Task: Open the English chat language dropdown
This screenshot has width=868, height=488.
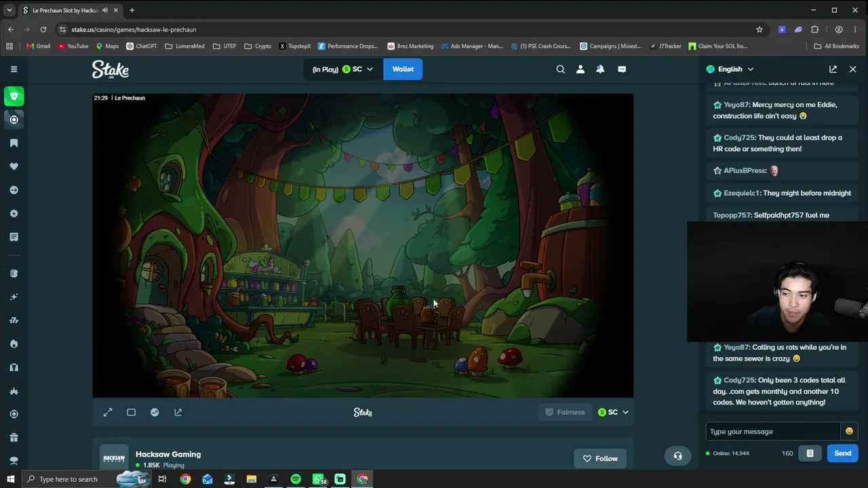Action: 730,69
